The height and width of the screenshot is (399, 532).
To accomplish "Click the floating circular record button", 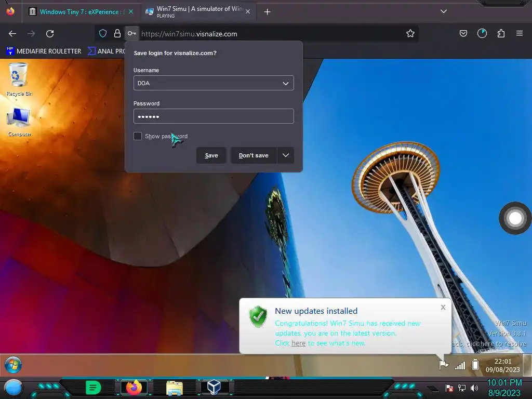I will [515, 218].
